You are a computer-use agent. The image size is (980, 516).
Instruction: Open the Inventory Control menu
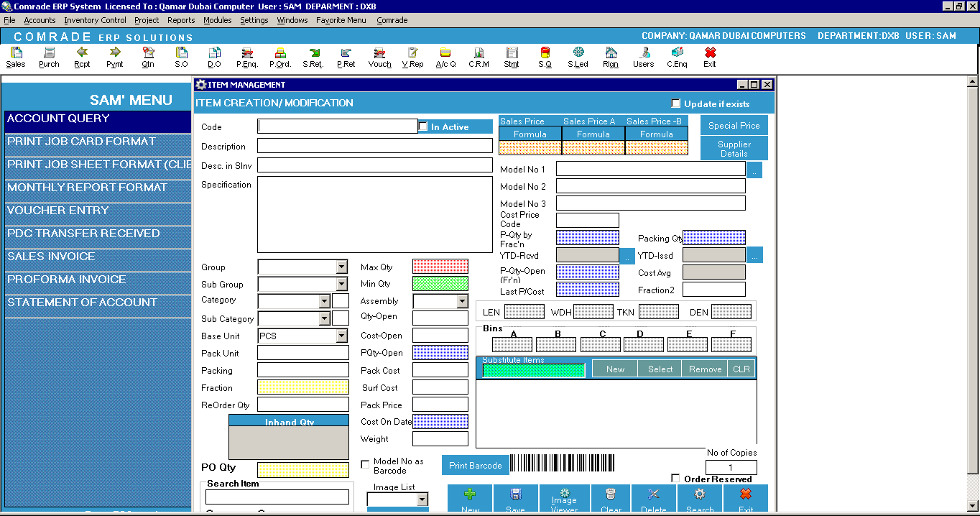click(x=95, y=20)
